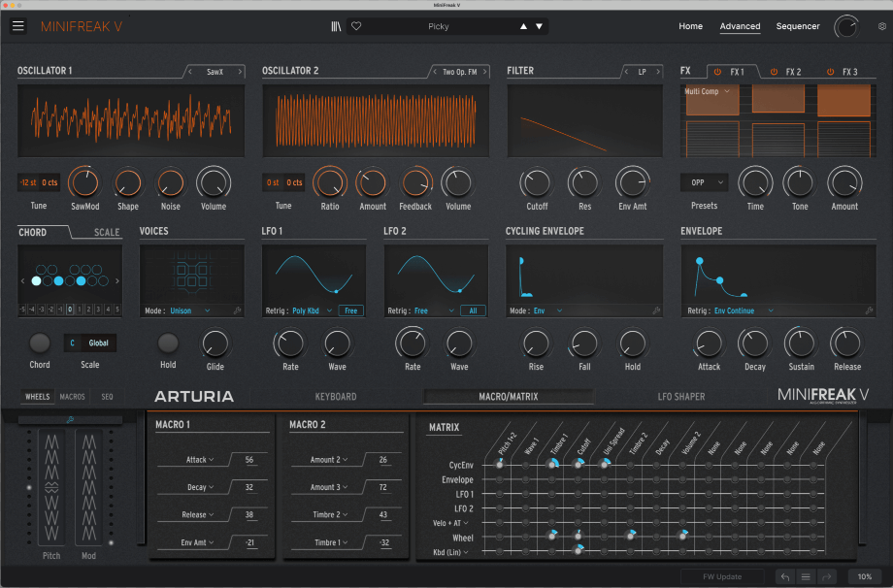Viewport: 893px width, 588px height.
Task: Click the Envelope Sustain knob
Action: [x=801, y=343]
